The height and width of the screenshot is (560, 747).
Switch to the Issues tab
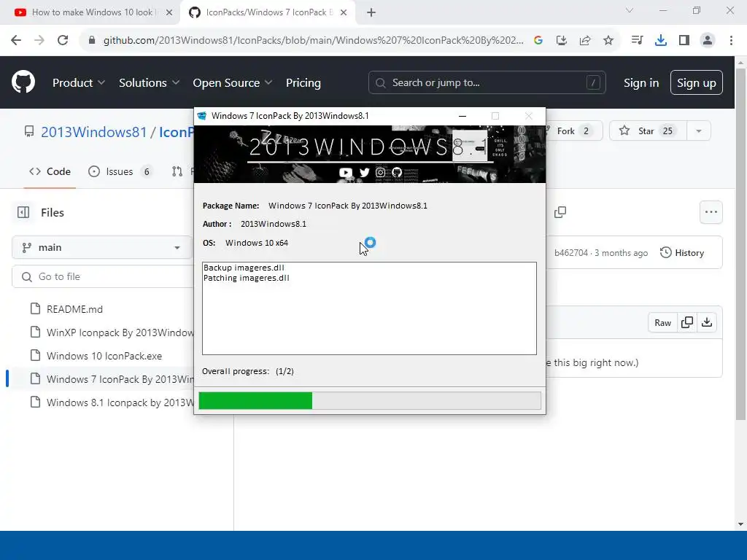tap(120, 171)
